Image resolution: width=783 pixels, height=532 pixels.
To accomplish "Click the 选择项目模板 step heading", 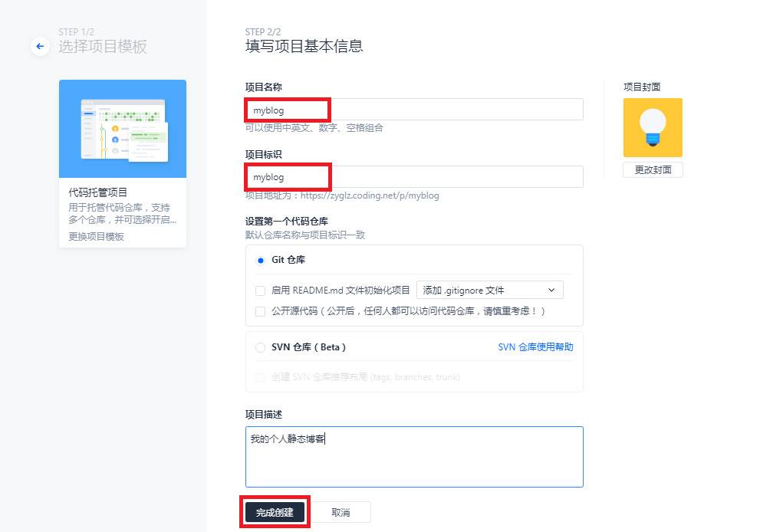I will [102, 47].
